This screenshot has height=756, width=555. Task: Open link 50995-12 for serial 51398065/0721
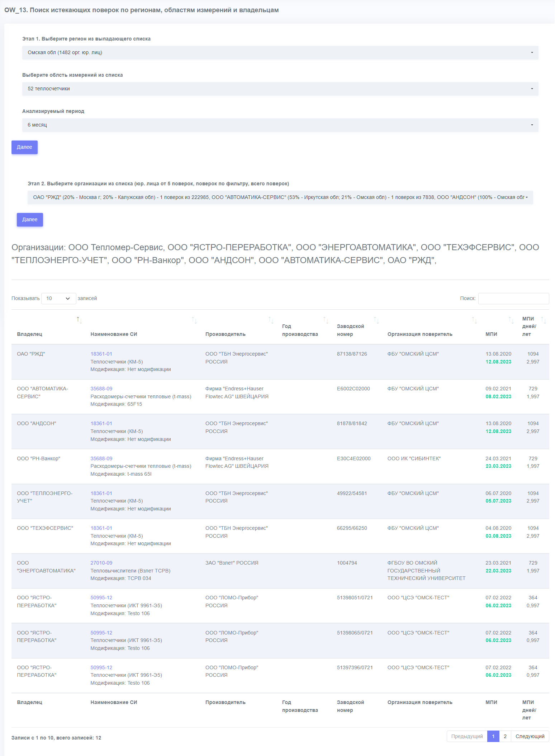click(x=101, y=633)
